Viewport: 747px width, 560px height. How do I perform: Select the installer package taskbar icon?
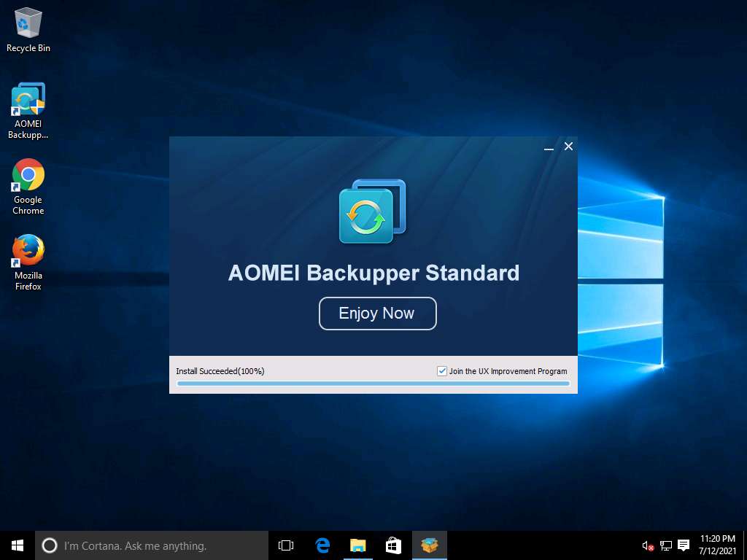tap(429, 545)
